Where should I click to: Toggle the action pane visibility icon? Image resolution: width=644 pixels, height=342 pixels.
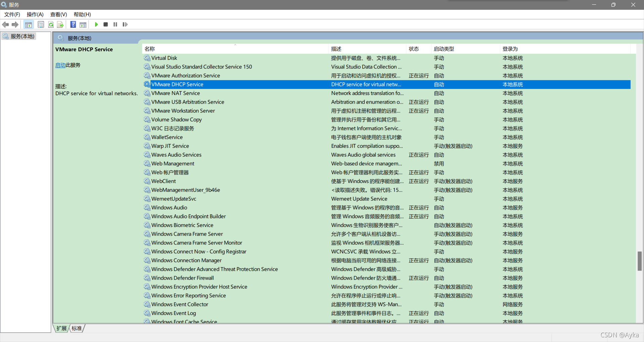pos(83,24)
